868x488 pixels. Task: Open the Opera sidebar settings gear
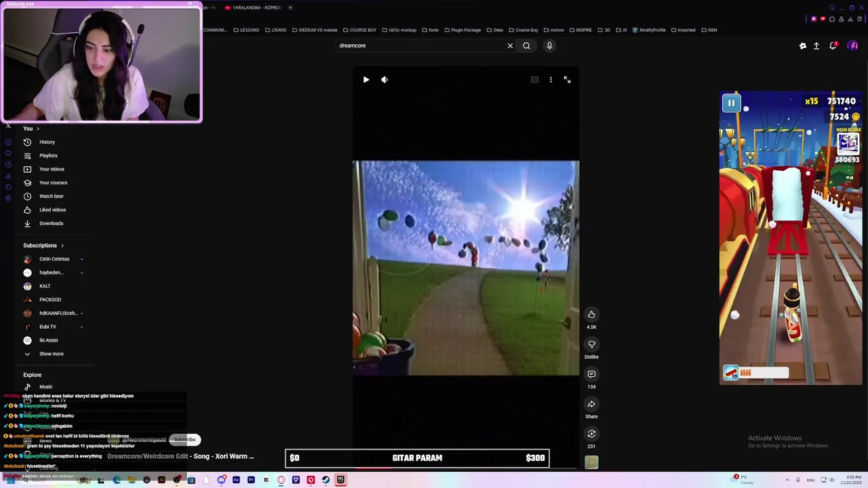[x=8, y=198]
